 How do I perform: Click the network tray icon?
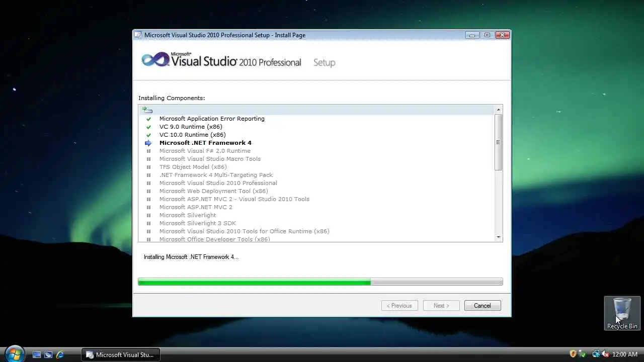click(596, 354)
